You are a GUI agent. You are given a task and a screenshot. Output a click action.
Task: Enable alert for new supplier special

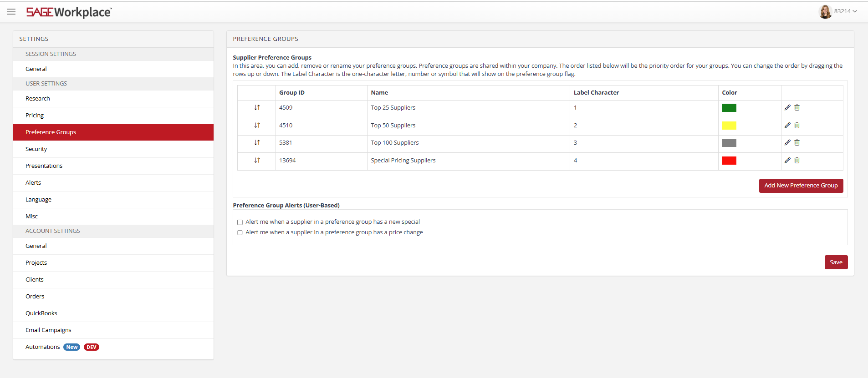240,222
